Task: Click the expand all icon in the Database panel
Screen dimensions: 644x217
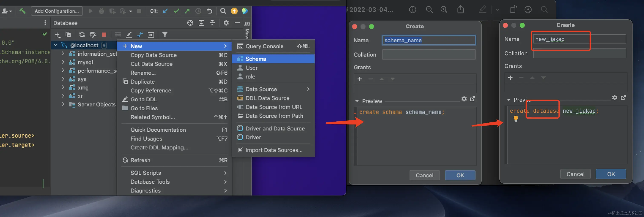Action: (x=201, y=23)
